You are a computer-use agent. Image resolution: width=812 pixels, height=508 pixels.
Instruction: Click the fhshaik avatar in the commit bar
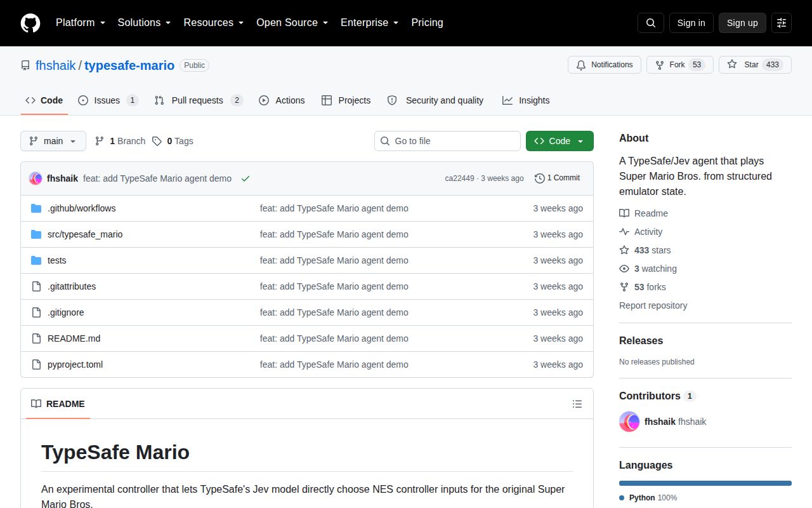36,178
